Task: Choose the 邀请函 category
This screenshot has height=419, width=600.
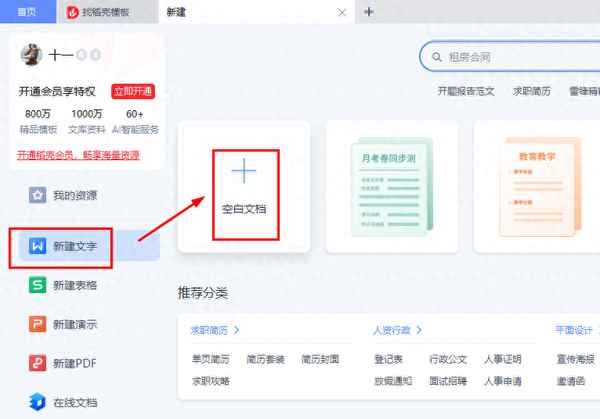Action: 571,381
